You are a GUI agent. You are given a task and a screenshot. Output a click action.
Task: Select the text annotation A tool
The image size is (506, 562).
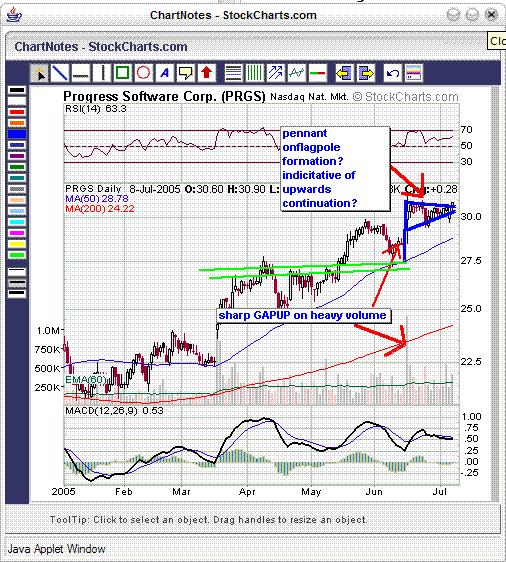(164, 73)
